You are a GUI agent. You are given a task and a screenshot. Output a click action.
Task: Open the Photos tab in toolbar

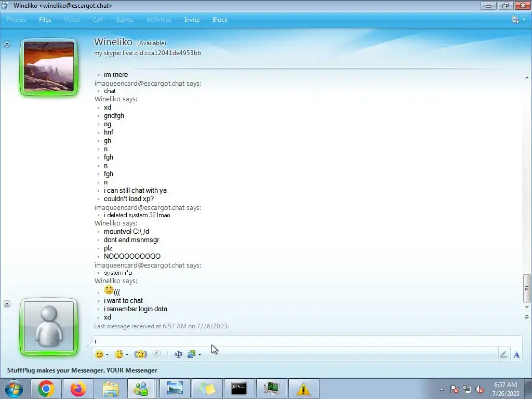pyautogui.click(x=16, y=20)
